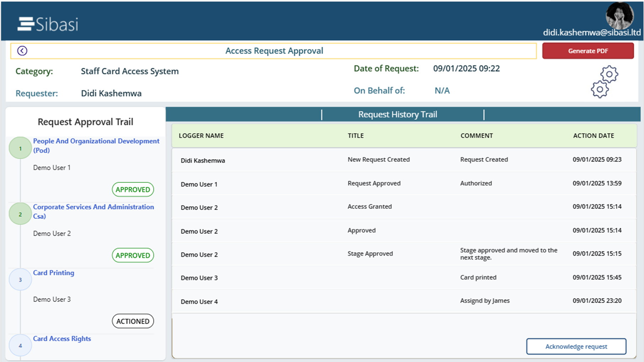Screen dimensions: 644x362
Task: Click the 09/01/2025 13:59 action date
Action: (597, 183)
